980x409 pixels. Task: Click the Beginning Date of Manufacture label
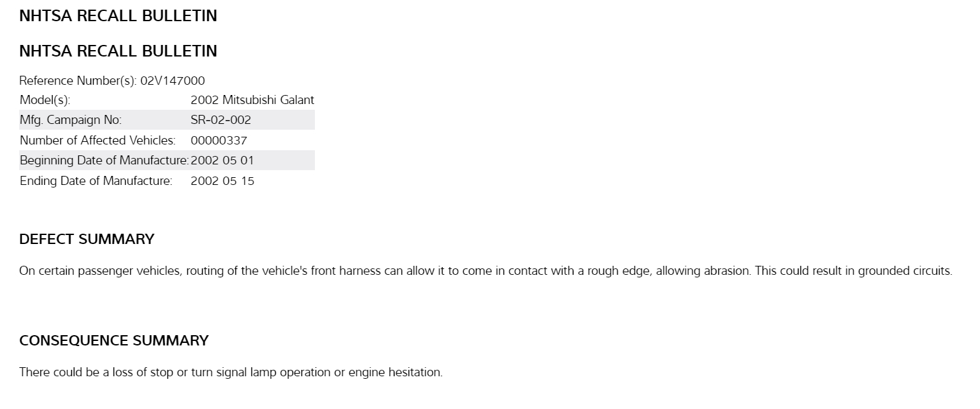(104, 161)
